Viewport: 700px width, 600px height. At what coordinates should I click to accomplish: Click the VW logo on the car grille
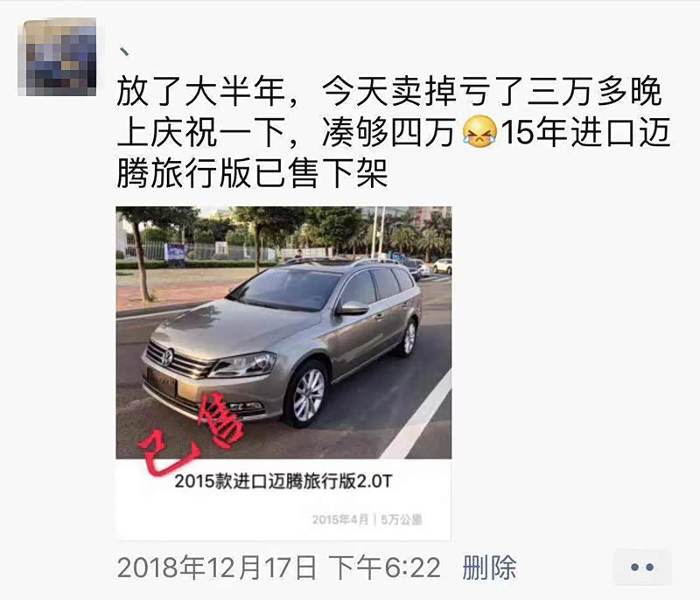(167, 358)
